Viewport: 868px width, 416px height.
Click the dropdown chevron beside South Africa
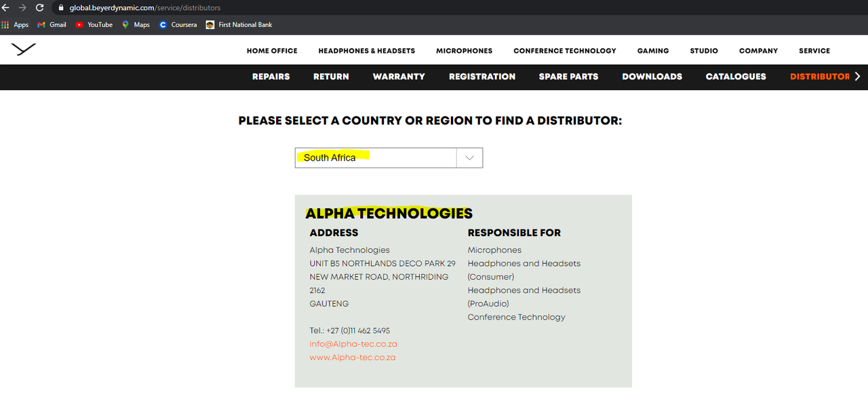point(469,157)
